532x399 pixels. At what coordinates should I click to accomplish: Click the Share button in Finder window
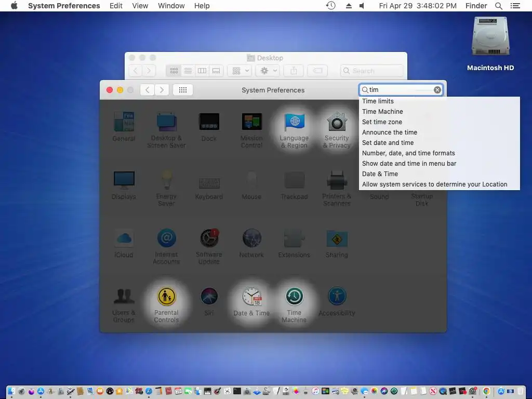(294, 71)
